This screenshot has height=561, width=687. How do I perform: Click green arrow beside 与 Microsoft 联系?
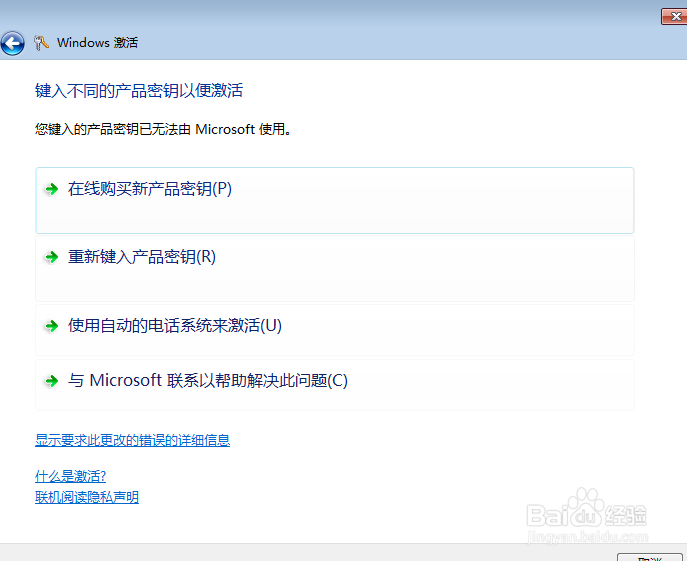tap(52, 380)
